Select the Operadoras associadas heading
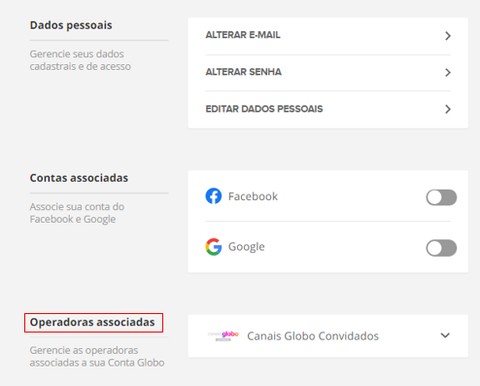This screenshot has width=480, height=386. 92,322
